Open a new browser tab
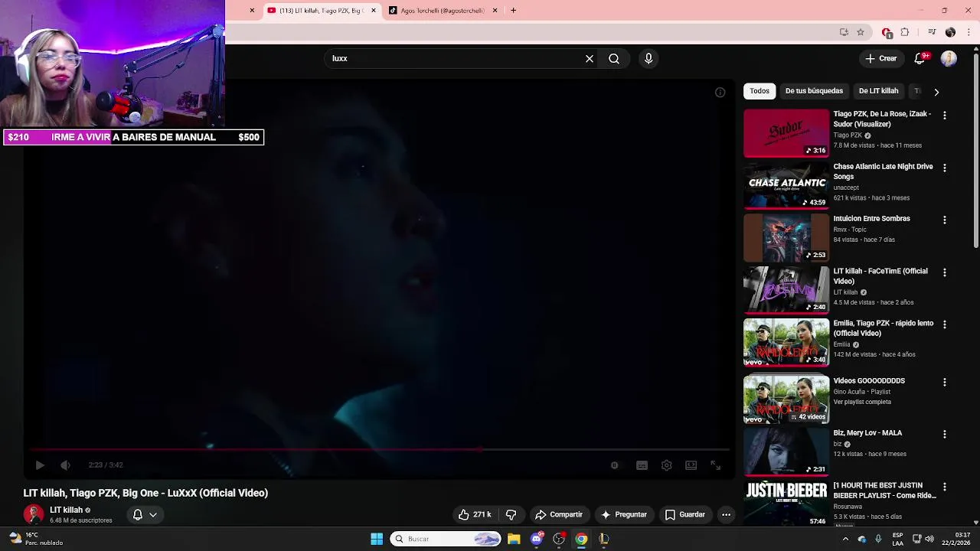 [513, 11]
